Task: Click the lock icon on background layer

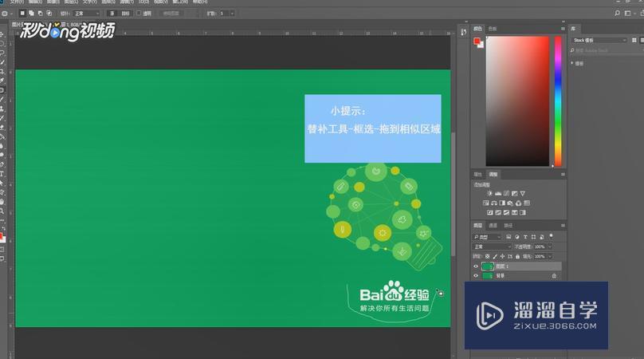Action: [554, 276]
